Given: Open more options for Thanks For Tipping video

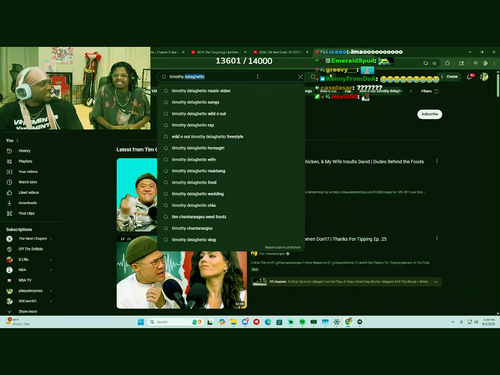Looking at the screenshot, I should (437, 238).
